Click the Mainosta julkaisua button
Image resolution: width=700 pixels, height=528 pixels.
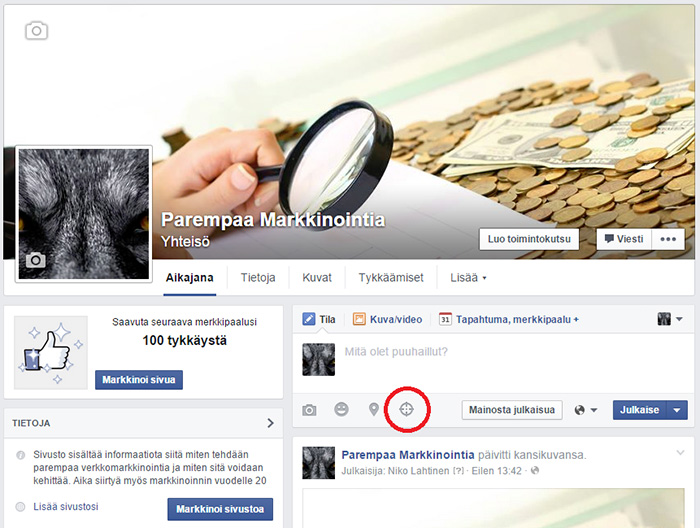point(512,410)
